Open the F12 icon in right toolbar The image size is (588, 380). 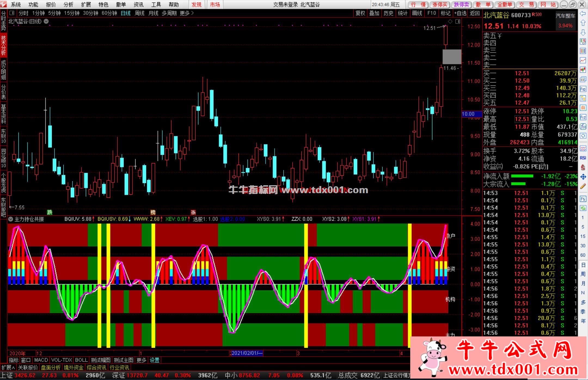click(x=583, y=117)
